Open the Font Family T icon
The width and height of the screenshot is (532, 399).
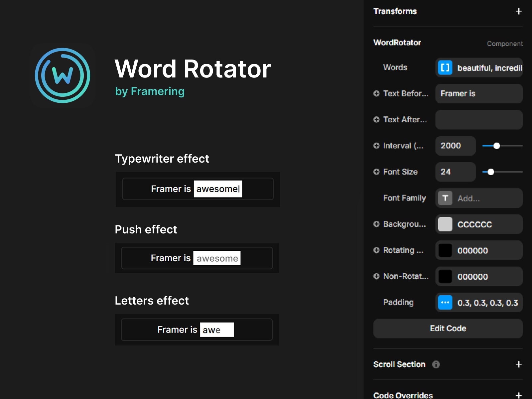[445, 198]
